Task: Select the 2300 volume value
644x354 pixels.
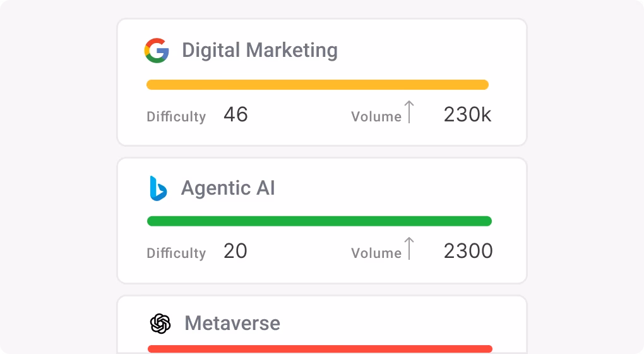Action: pyautogui.click(x=468, y=251)
